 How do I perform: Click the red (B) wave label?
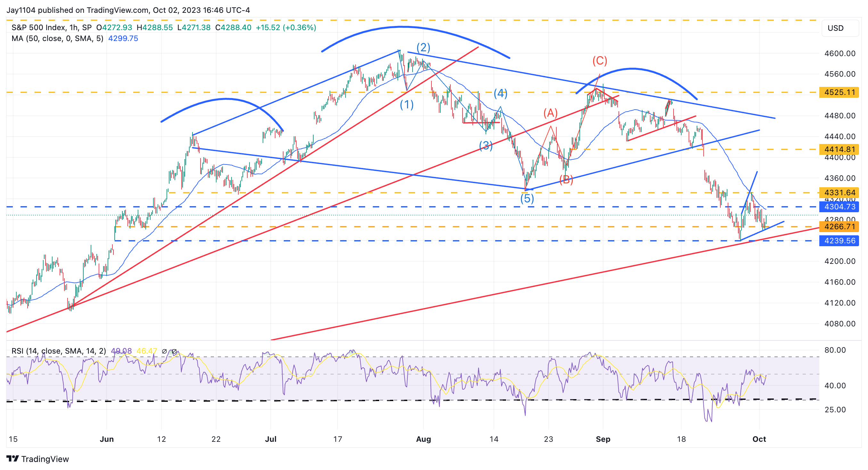[x=566, y=180]
